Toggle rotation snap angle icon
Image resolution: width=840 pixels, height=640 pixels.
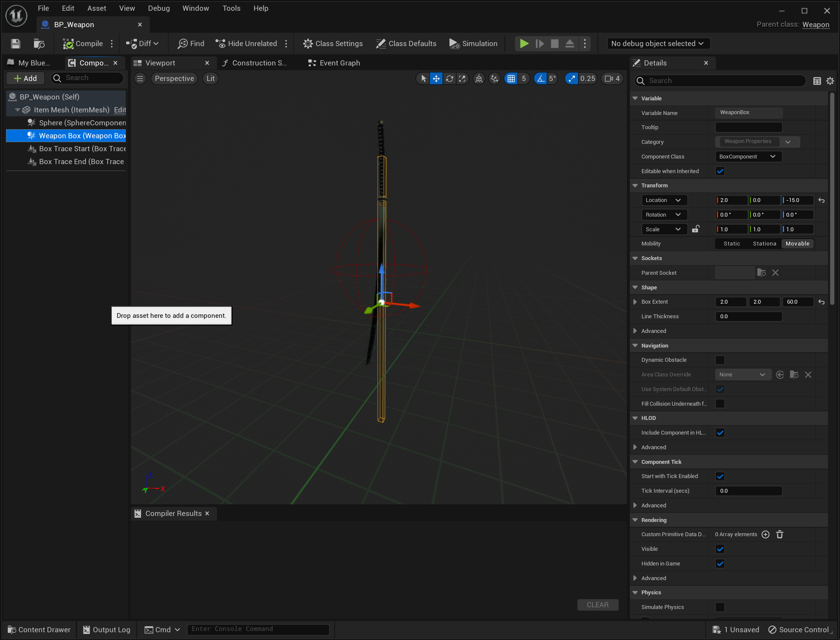click(x=540, y=78)
